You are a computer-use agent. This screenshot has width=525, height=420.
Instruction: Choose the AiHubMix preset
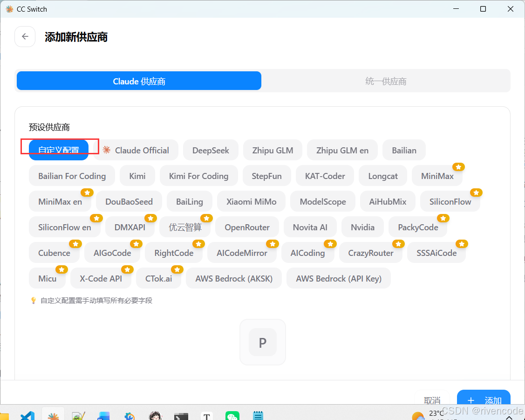[x=388, y=201]
